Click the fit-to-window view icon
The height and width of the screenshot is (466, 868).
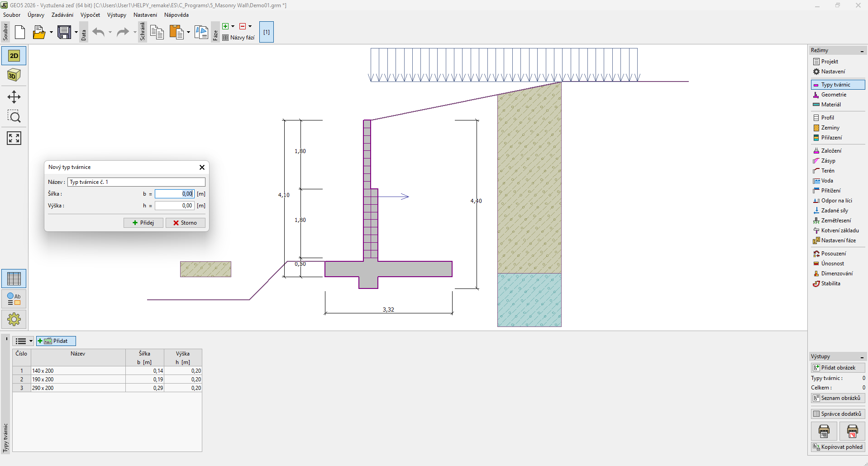click(14, 138)
